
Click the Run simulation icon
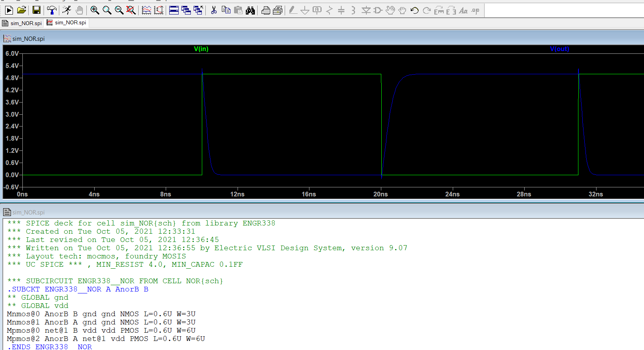pyautogui.click(x=9, y=11)
